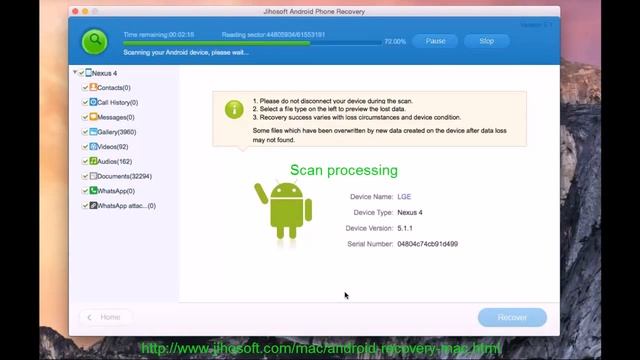Uncheck the WhatsApp(0) checkbox
Image resolution: width=640 pixels, height=360 pixels.
(x=85, y=191)
